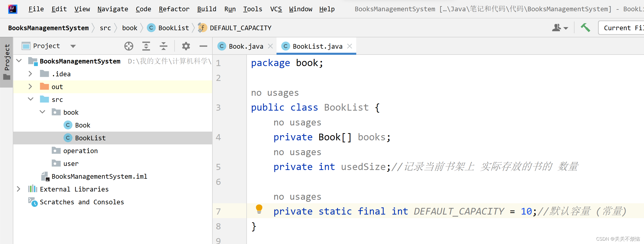Click line number 7 in the gutter
This screenshot has height=244, width=644.
(x=218, y=211)
